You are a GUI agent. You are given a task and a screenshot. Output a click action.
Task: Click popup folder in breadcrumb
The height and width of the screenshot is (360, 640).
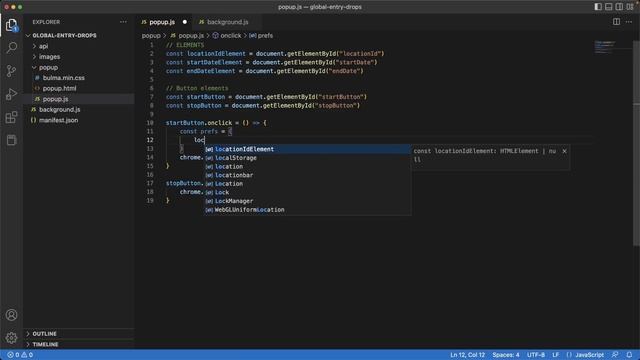(151, 36)
